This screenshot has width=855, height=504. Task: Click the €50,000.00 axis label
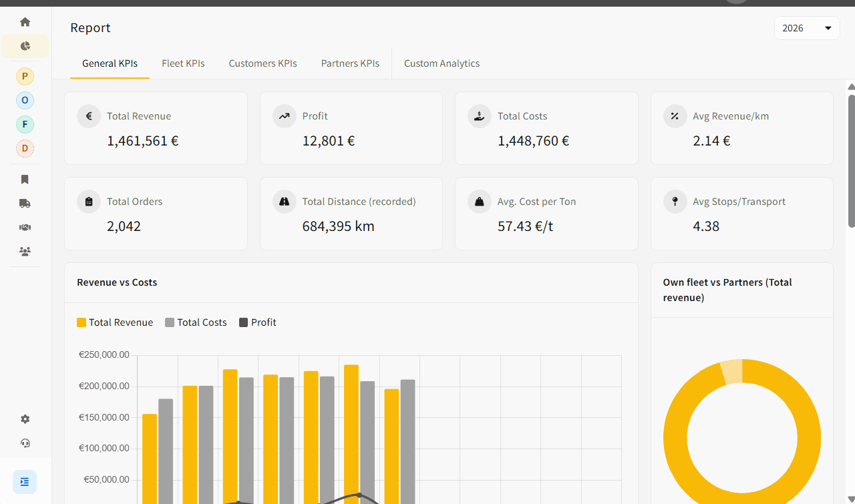coord(107,479)
